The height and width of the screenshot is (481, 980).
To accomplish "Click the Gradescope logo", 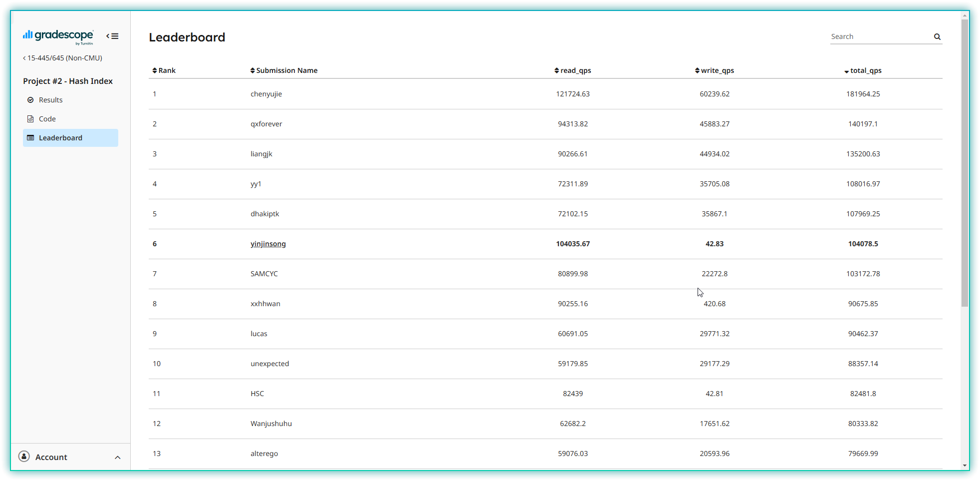I will click(58, 36).
